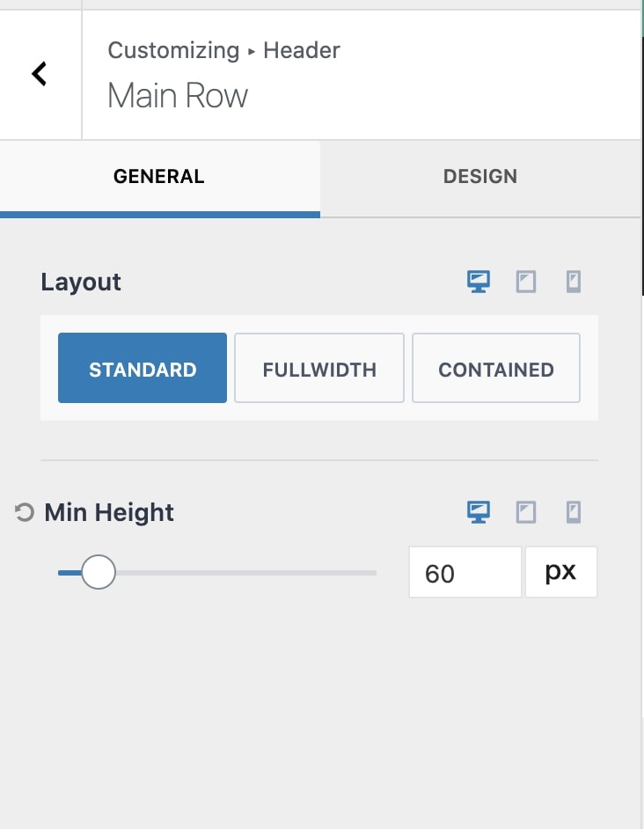Click the unfilled part of Min Height slider track
Image resolution: width=644 pixels, height=829 pixels.
click(245, 573)
